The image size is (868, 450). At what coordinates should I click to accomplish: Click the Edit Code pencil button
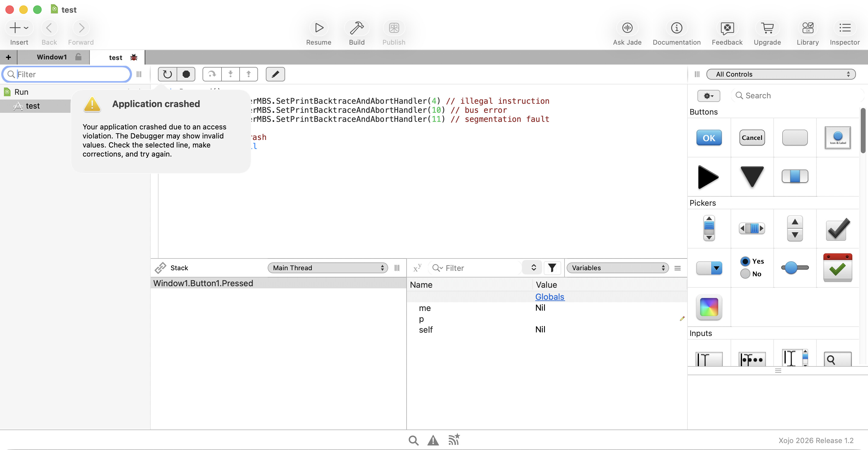275,74
